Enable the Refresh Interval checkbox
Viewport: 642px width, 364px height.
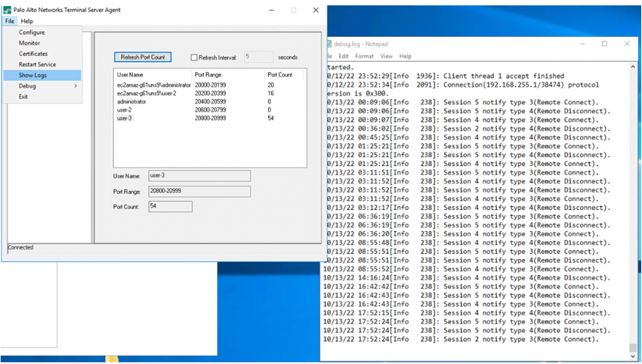pyautogui.click(x=194, y=57)
